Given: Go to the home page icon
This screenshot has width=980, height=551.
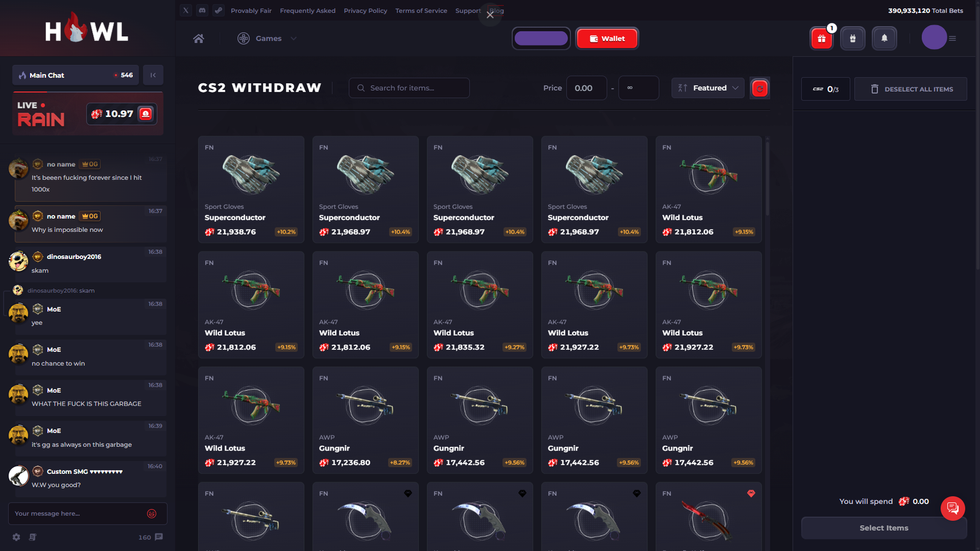Looking at the screenshot, I should (x=198, y=39).
